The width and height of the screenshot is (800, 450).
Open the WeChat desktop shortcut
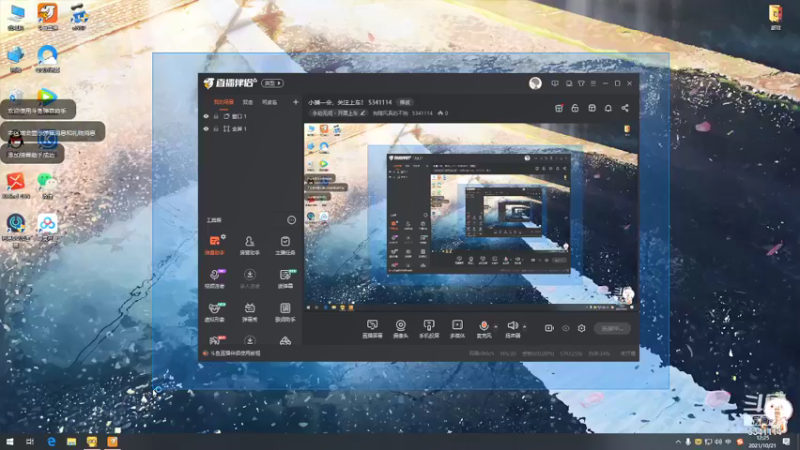47,186
